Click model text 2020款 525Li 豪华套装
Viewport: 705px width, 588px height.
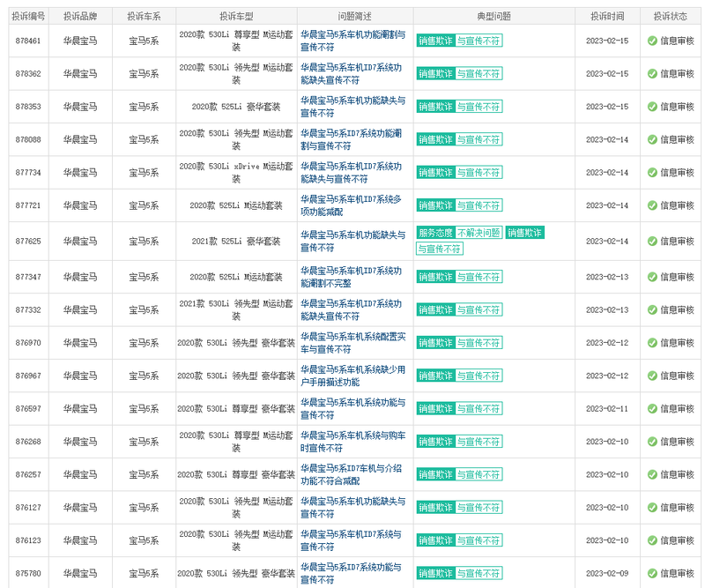tap(236, 107)
